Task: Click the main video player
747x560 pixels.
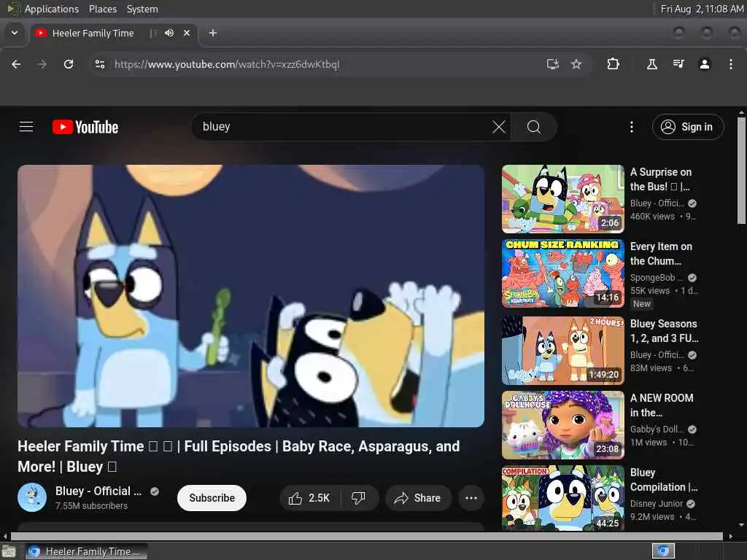Action: pyautogui.click(x=251, y=296)
